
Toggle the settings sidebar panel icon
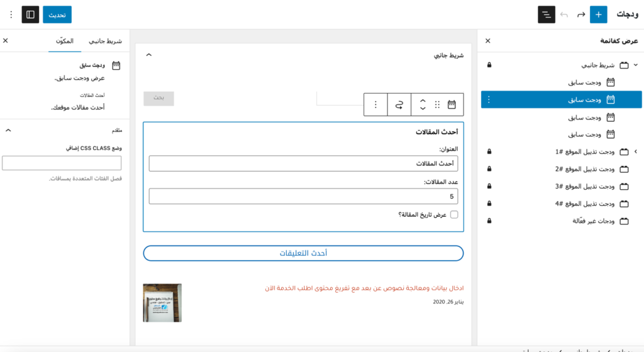click(x=30, y=14)
